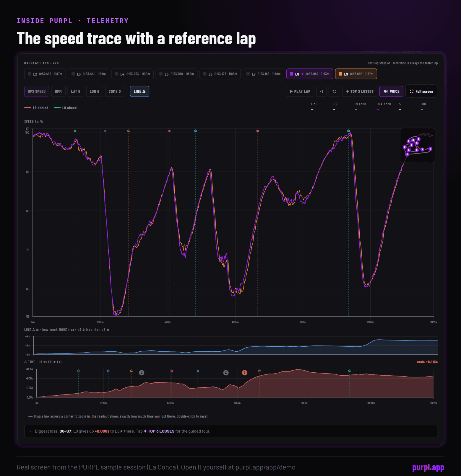Start playback with Play Lap

pyautogui.click(x=300, y=91)
